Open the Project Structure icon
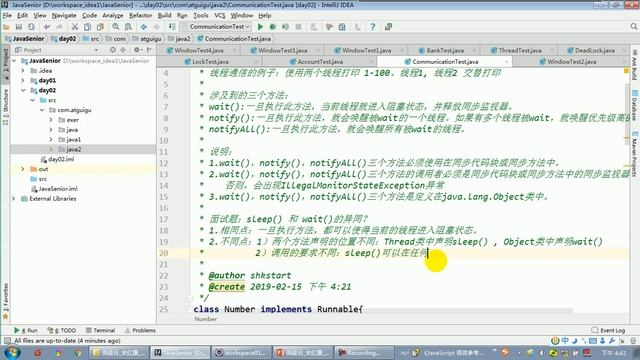 click(342, 27)
